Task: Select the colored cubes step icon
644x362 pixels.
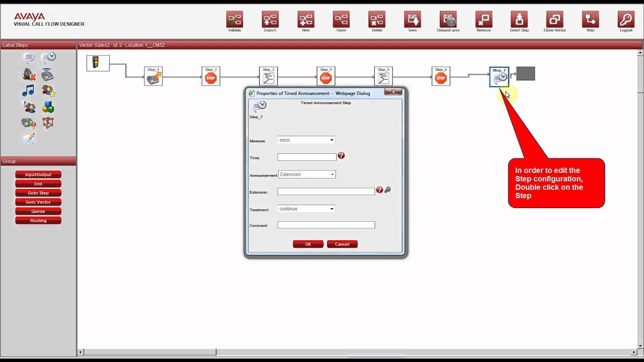Action: [x=48, y=107]
